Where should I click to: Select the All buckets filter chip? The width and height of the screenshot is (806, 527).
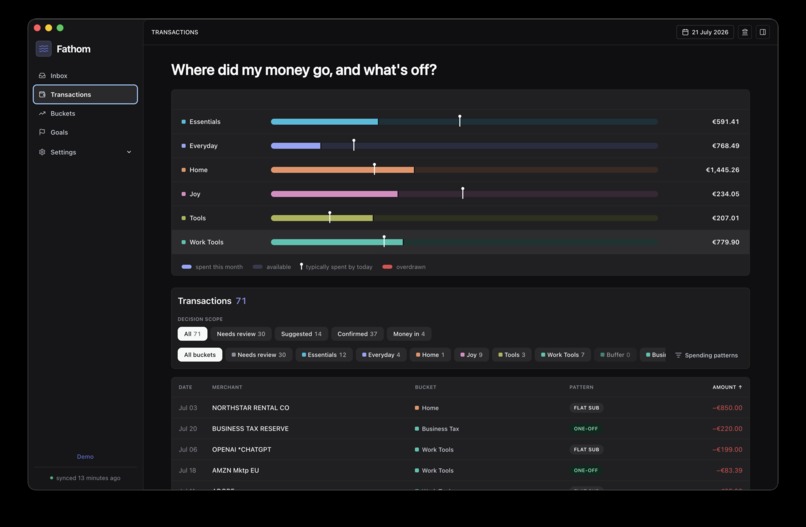point(200,355)
